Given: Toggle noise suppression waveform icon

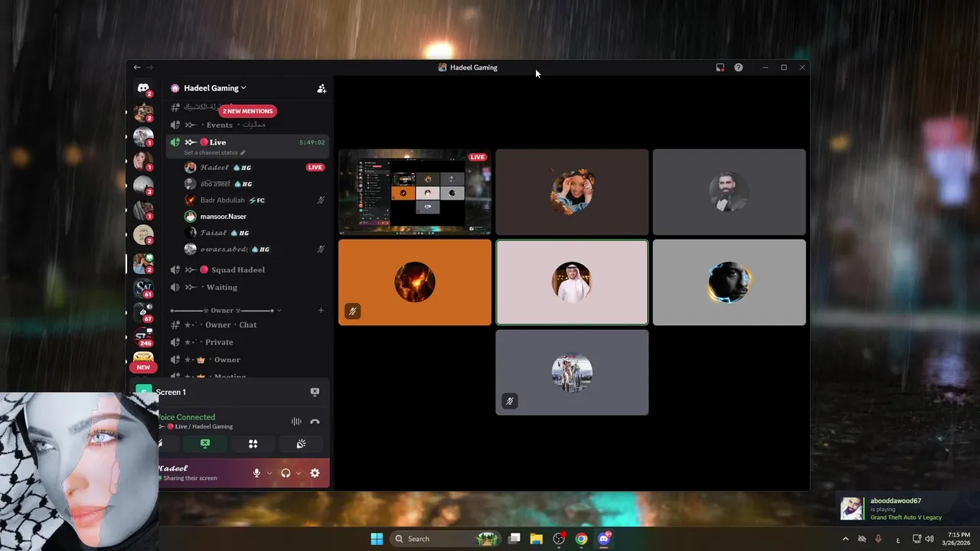Looking at the screenshot, I should (x=296, y=422).
